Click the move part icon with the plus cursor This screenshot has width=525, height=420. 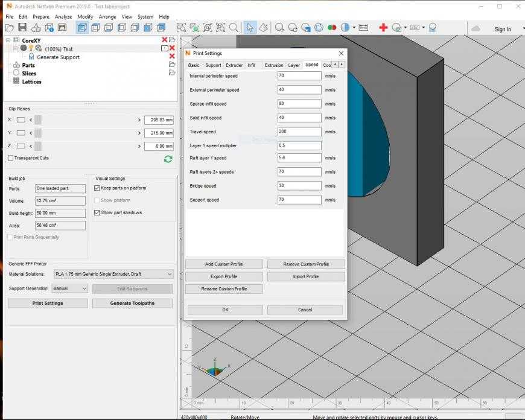279,28
